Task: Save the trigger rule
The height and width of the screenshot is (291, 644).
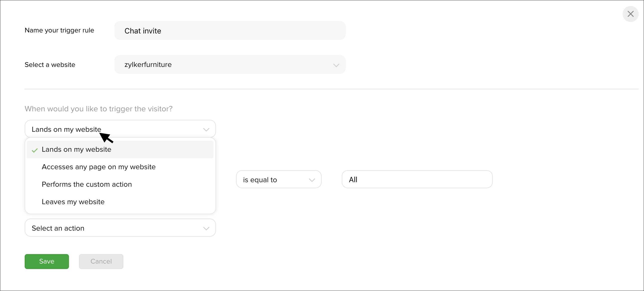Action: coord(47,262)
